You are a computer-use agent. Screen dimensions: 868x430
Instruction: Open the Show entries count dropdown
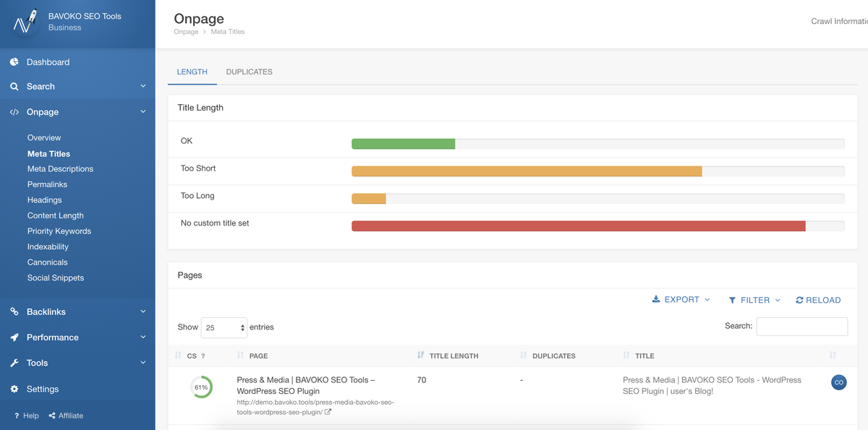[x=224, y=327]
